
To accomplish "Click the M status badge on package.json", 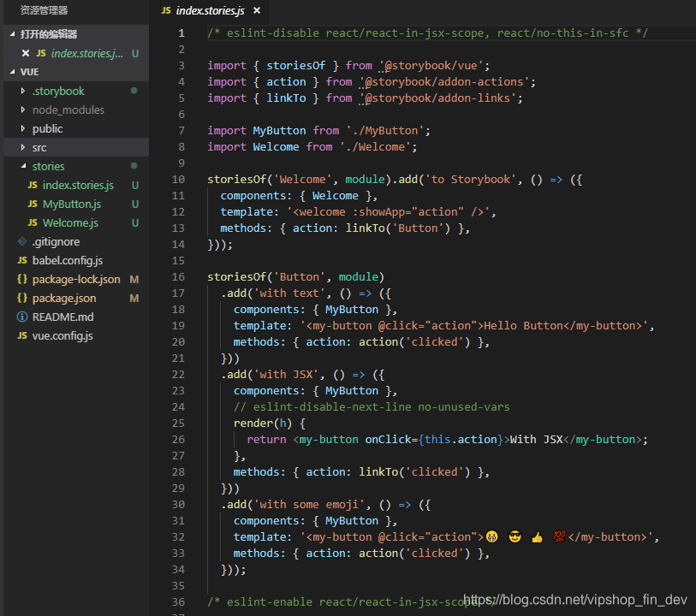I will (x=134, y=299).
